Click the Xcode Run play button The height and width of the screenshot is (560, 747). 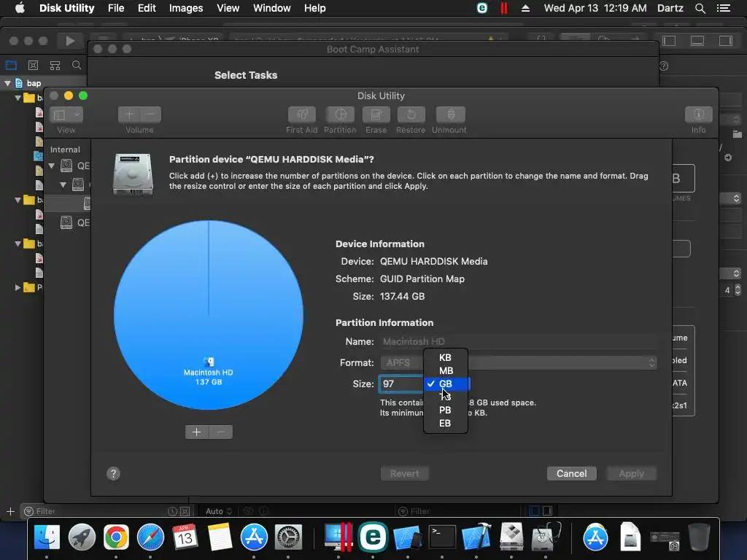[x=69, y=41]
